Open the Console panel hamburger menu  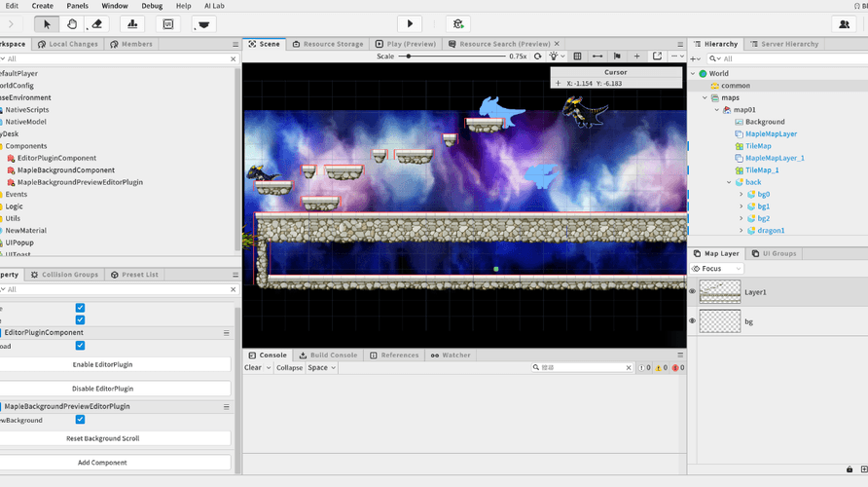point(680,356)
